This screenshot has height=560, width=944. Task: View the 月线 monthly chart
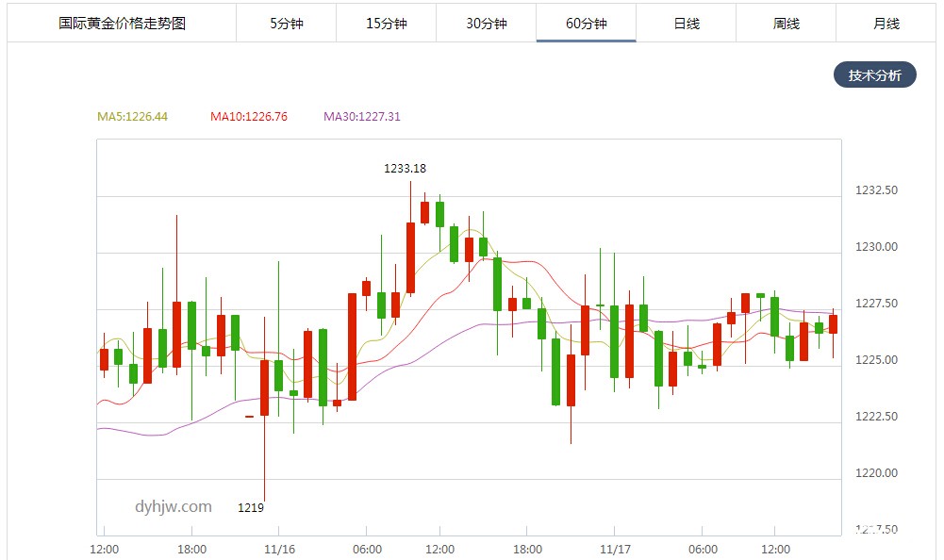[886, 24]
